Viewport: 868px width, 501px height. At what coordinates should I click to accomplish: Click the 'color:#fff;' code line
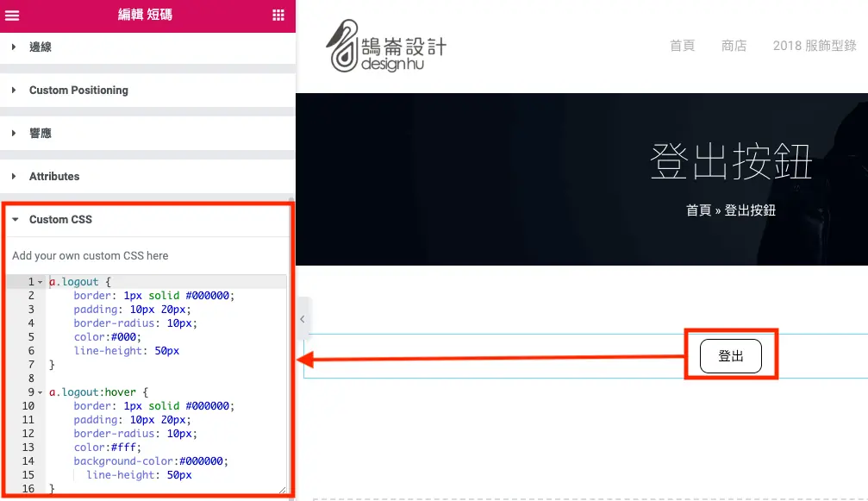pyautogui.click(x=108, y=448)
